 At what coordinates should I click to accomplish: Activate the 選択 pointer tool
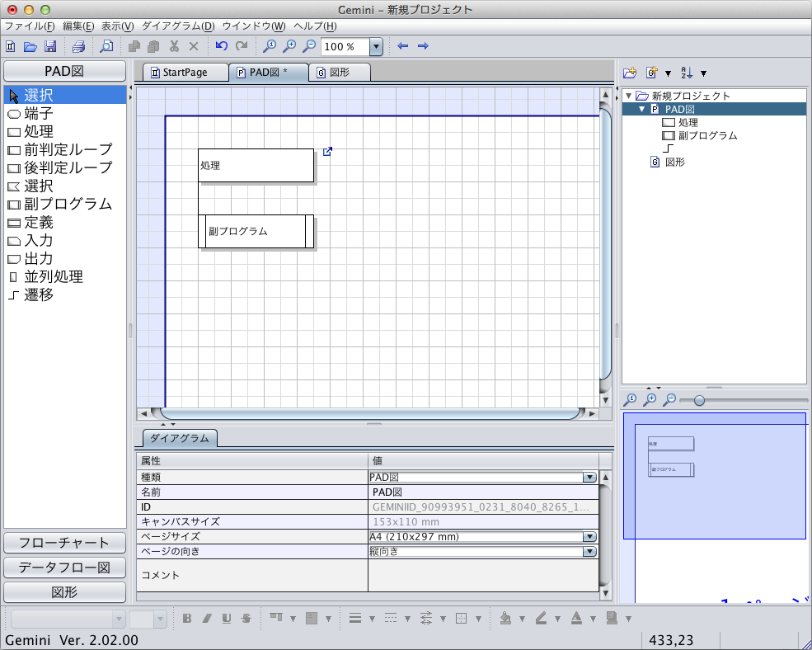[65, 96]
